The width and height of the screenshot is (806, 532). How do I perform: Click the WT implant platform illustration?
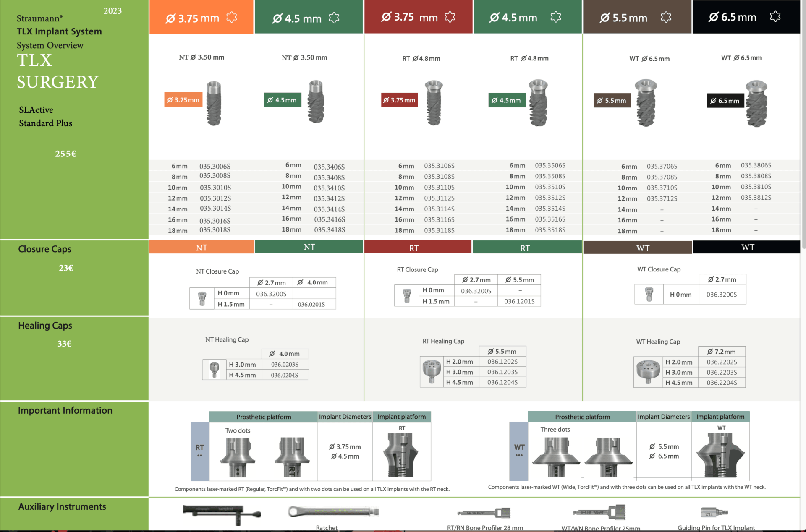tap(721, 455)
